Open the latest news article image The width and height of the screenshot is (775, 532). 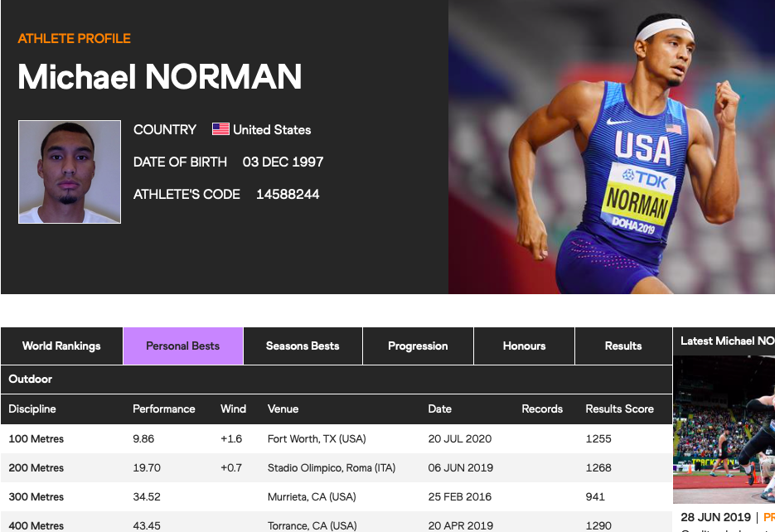[724, 428]
